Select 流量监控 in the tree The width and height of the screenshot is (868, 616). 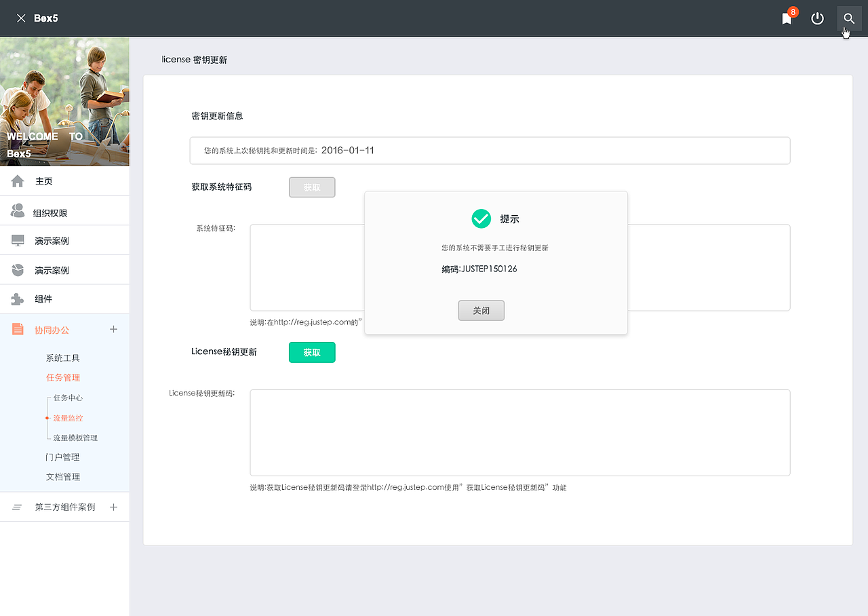[68, 419]
